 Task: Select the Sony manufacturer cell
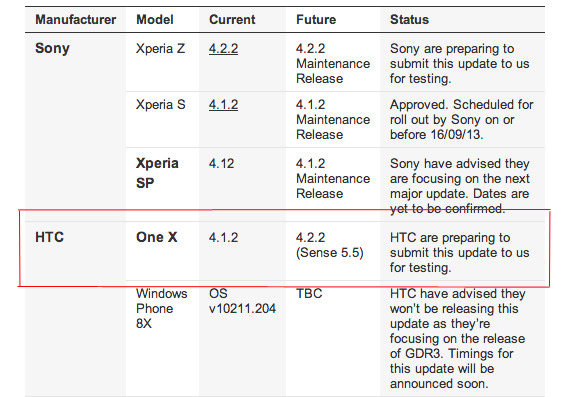pos(52,48)
